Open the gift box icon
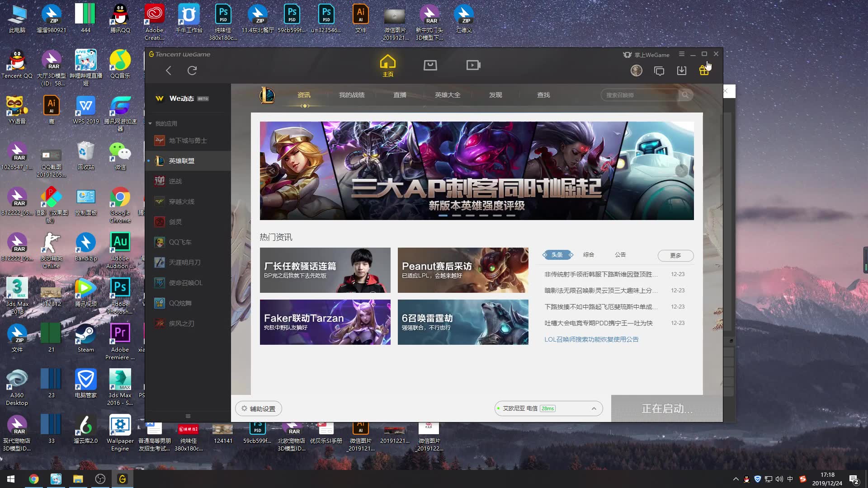The image size is (868, 488). pyautogui.click(x=704, y=70)
